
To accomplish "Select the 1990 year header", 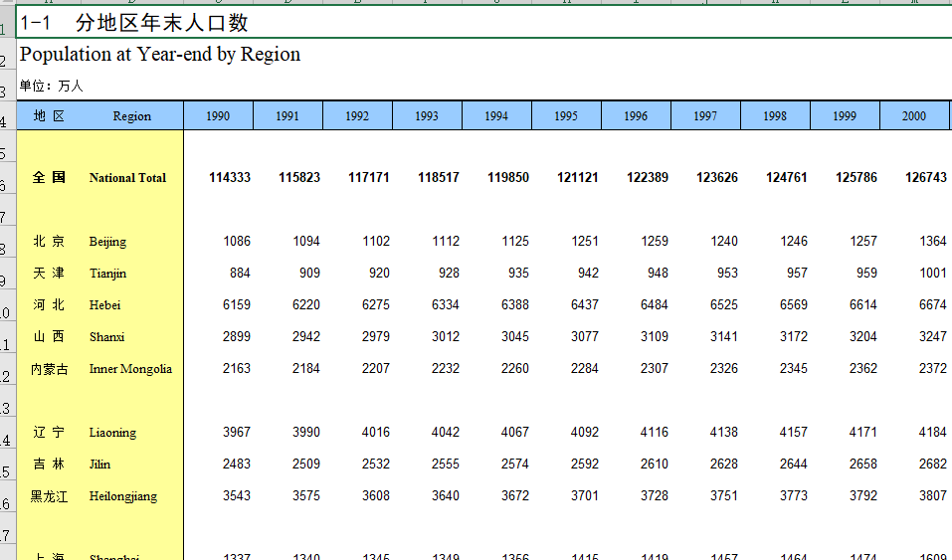I will pyautogui.click(x=218, y=116).
